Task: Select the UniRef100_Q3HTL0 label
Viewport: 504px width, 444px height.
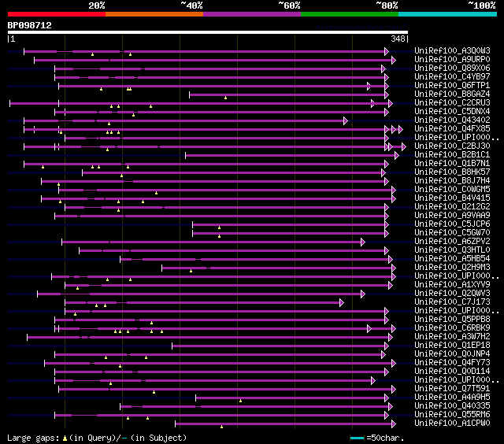Action: click(x=452, y=250)
